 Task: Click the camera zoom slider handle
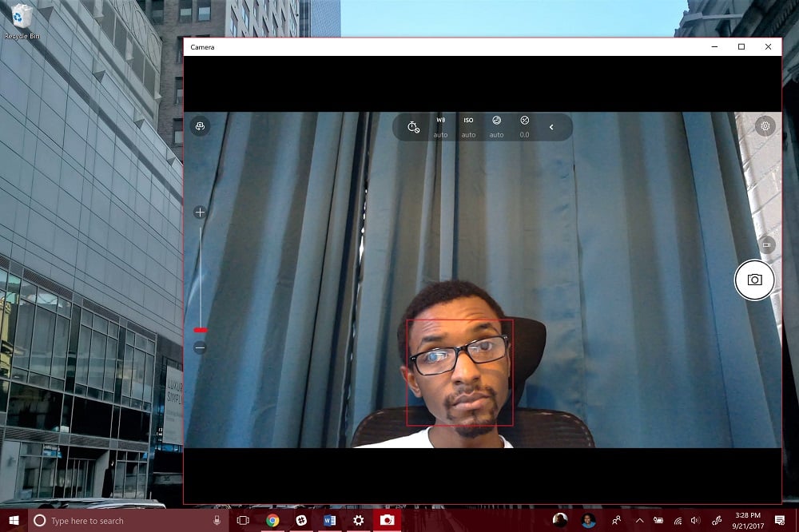(x=199, y=328)
